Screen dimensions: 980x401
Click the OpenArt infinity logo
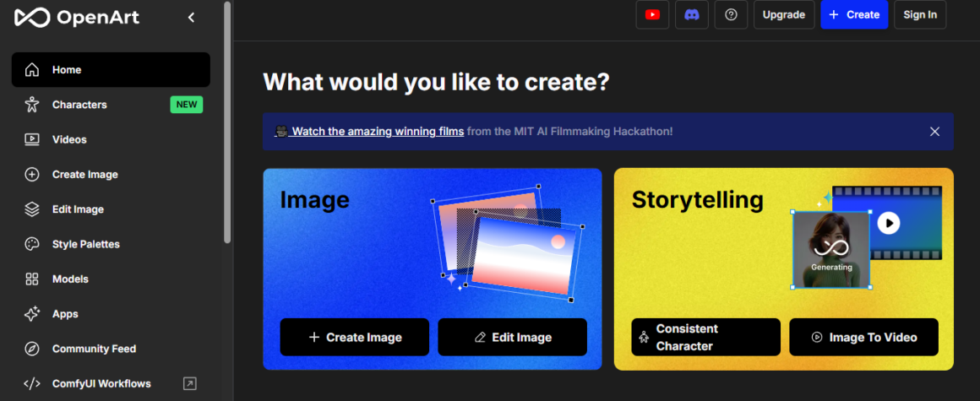[x=32, y=18]
